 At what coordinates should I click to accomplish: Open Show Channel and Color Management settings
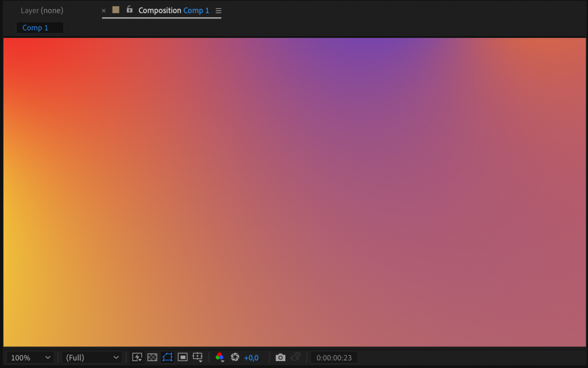[219, 357]
